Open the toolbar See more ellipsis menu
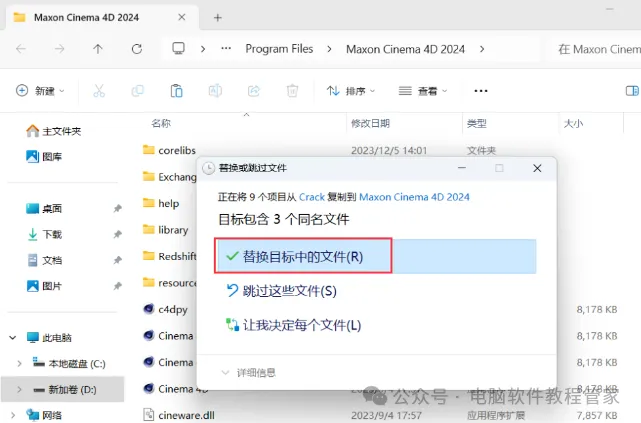641x423 pixels. coord(481,90)
